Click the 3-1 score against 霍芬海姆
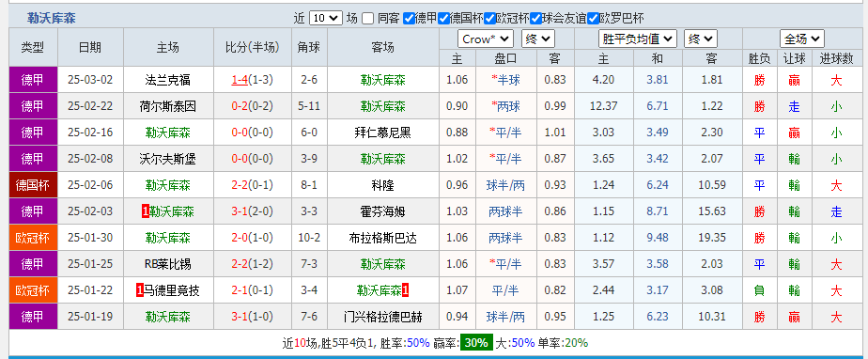Viewport: 868px width, 359px height. tap(240, 211)
